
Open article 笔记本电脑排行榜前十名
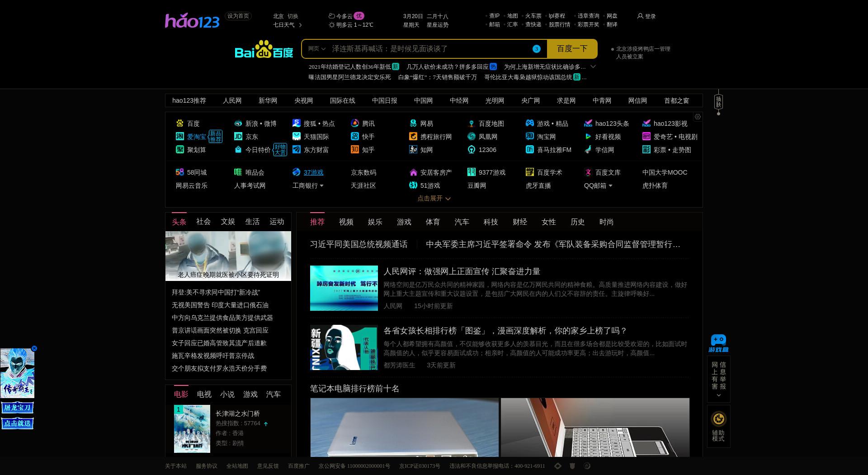[x=354, y=389]
